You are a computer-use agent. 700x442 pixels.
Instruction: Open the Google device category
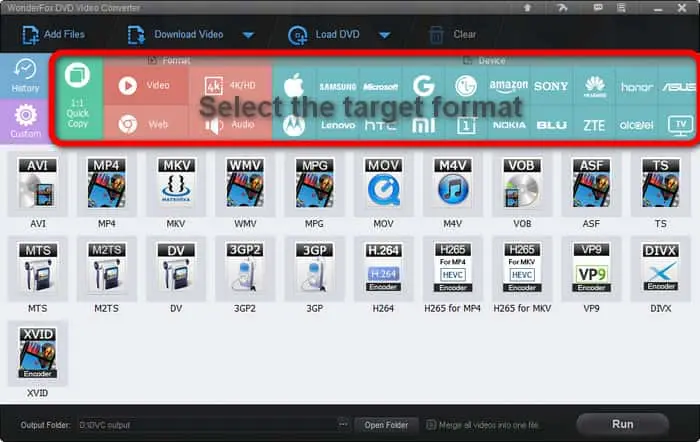(x=423, y=85)
